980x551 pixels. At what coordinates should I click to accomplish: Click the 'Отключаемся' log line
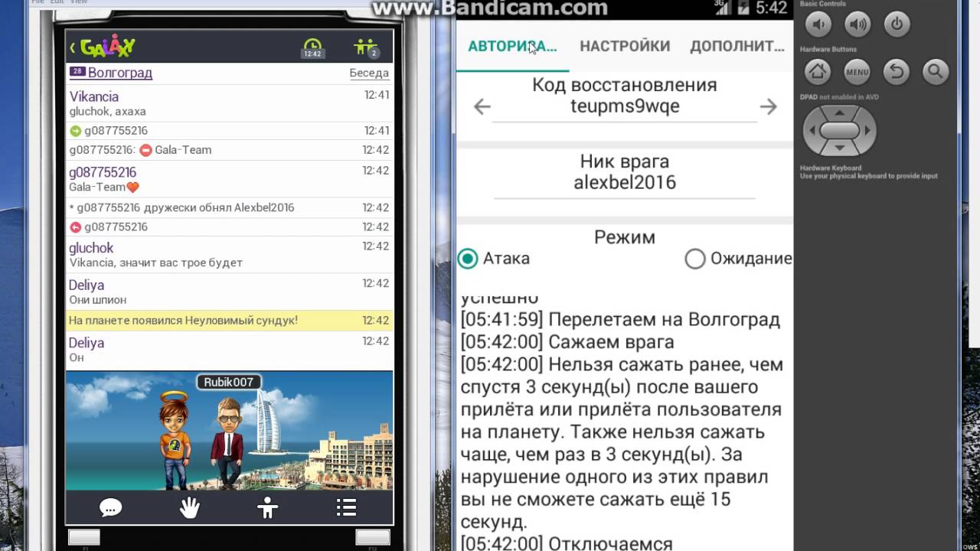pos(567,543)
